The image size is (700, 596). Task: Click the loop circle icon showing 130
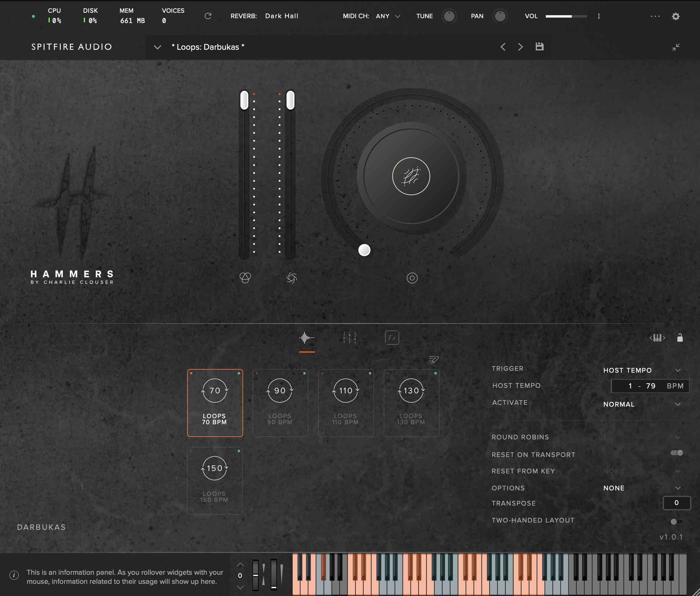click(x=411, y=390)
